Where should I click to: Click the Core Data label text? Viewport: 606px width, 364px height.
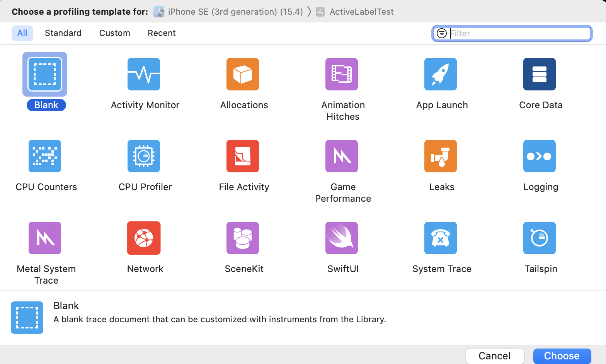[541, 105]
